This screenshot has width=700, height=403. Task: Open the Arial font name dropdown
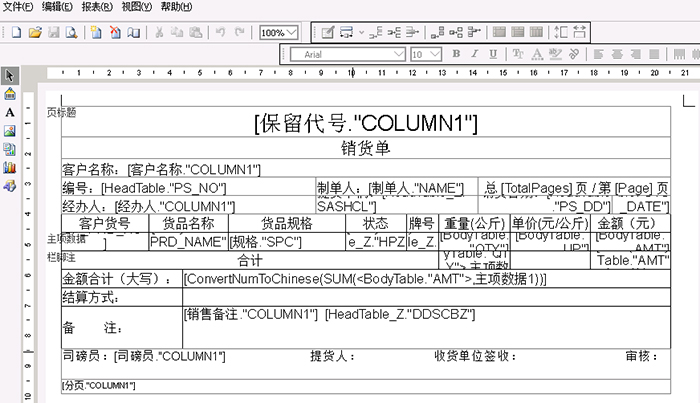pos(400,54)
